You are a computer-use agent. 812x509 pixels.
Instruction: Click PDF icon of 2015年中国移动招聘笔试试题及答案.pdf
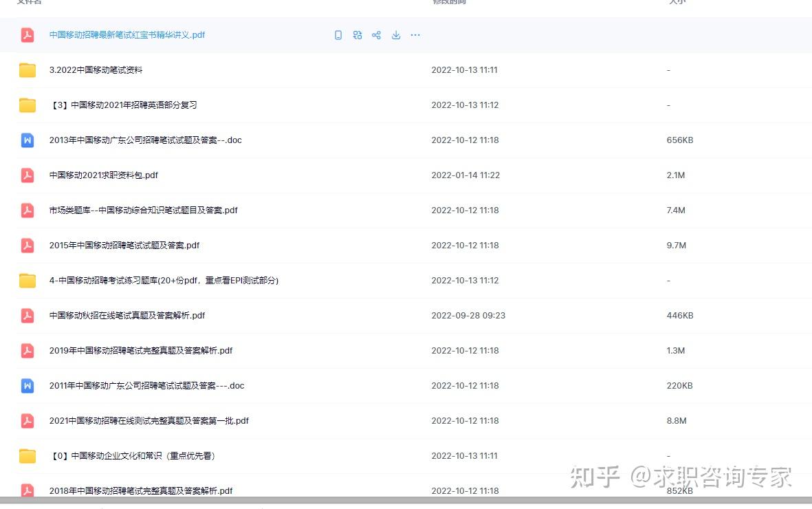click(28, 245)
